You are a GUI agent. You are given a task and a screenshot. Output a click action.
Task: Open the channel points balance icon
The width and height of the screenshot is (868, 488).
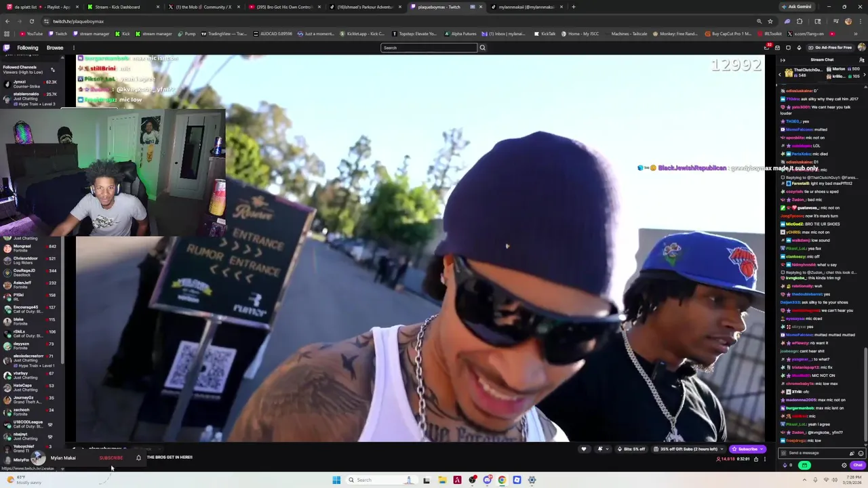(x=787, y=465)
